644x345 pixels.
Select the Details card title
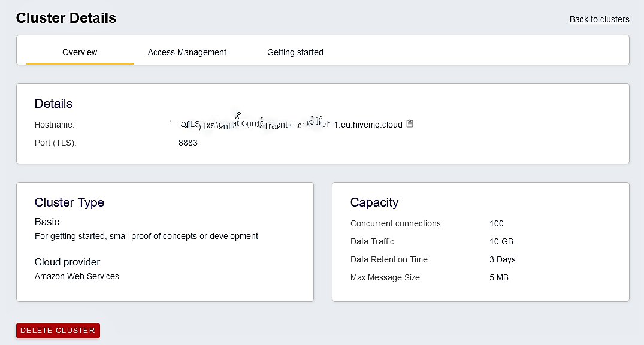(53, 104)
